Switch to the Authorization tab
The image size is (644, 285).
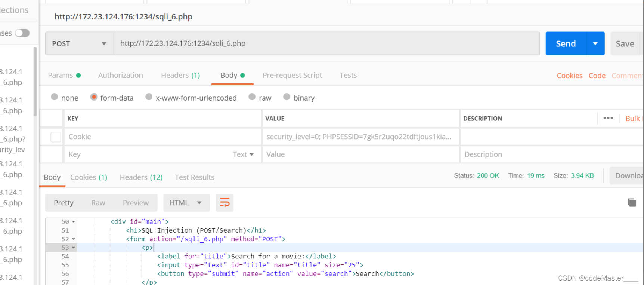point(121,75)
